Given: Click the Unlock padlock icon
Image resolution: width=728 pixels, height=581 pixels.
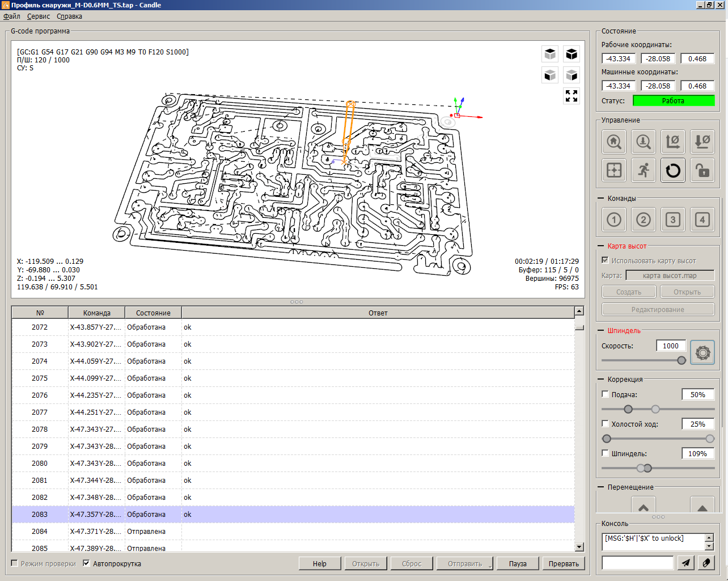Looking at the screenshot, I should point(702,170).
